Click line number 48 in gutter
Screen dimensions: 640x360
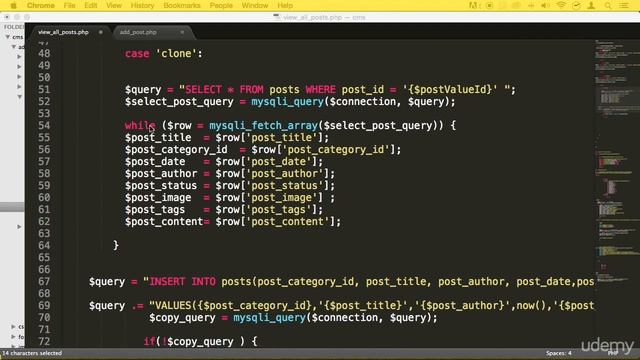44,53
